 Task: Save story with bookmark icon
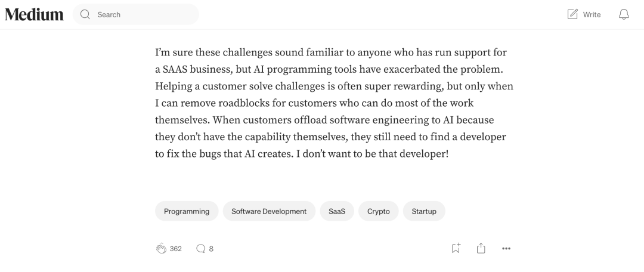click(456, 248)
